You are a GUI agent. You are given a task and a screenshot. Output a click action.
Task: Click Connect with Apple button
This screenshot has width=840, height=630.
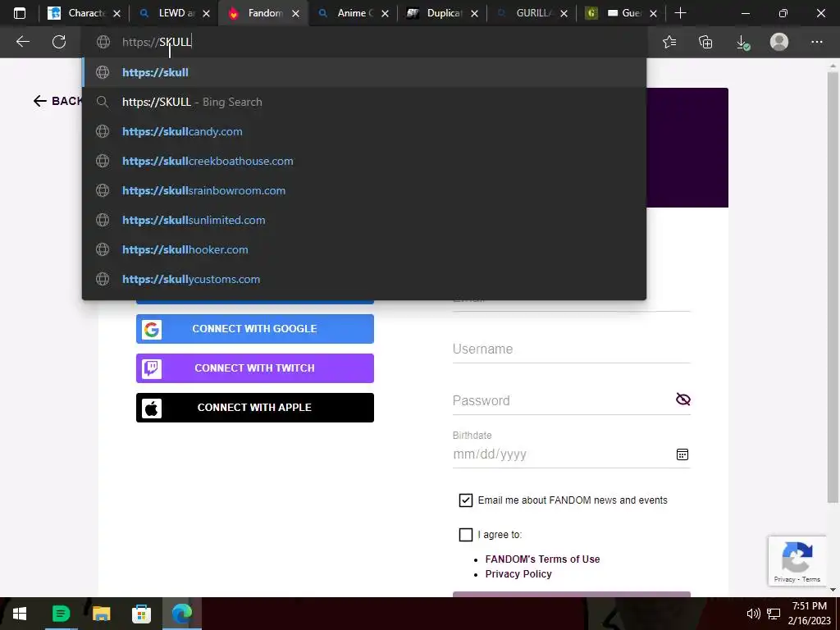click(255, 408)
